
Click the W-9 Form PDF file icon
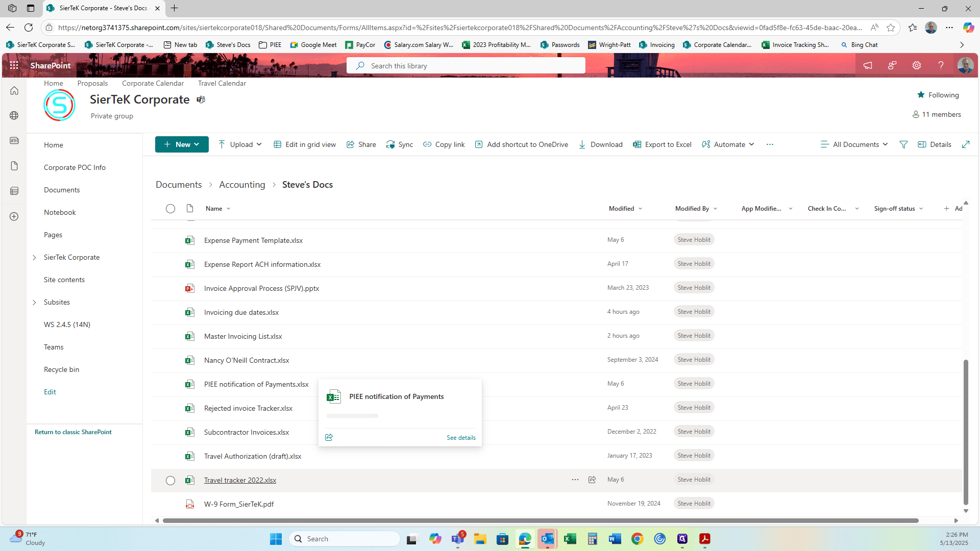(x=190, y=504)
